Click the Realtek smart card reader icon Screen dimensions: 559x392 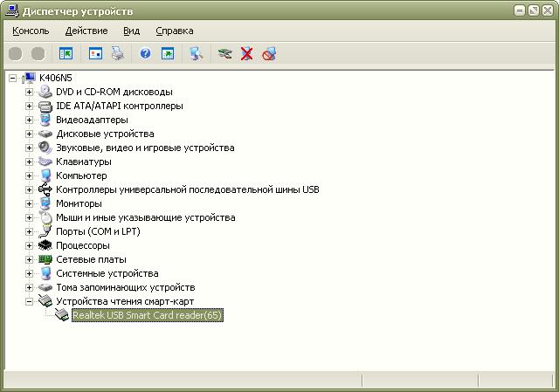(62, 315)
